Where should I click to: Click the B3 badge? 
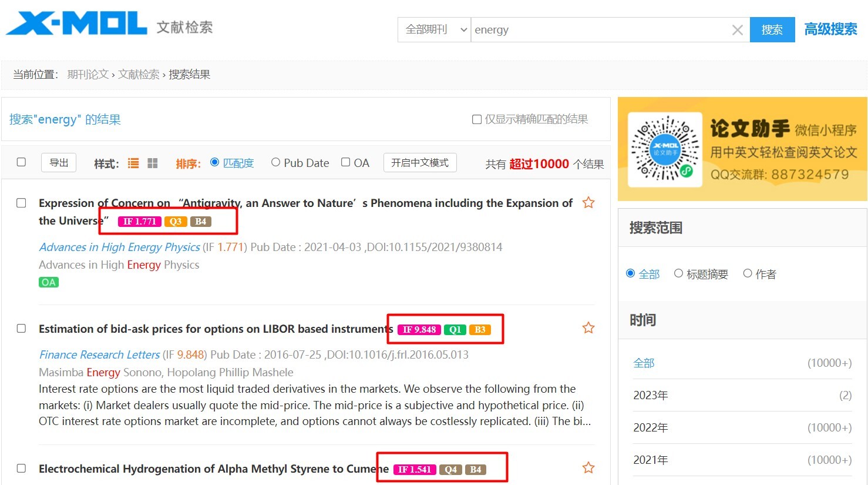click(x=480, y=330)
